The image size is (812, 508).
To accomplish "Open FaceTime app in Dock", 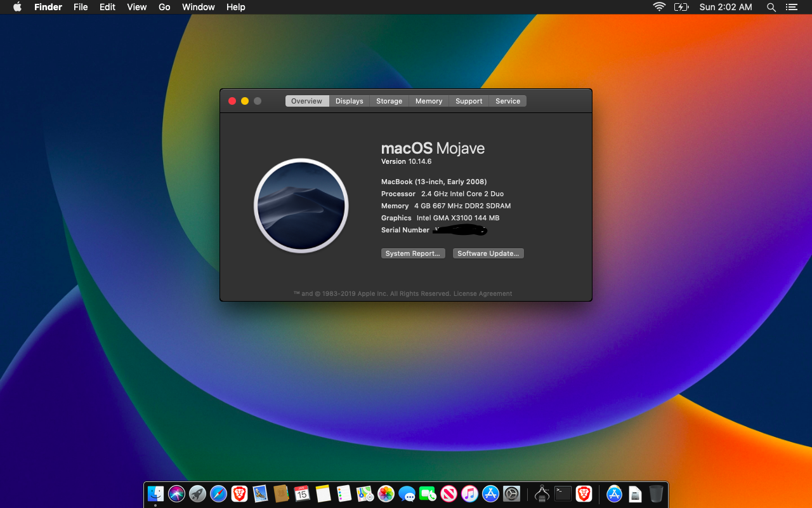I will click(x=428, y=493).
